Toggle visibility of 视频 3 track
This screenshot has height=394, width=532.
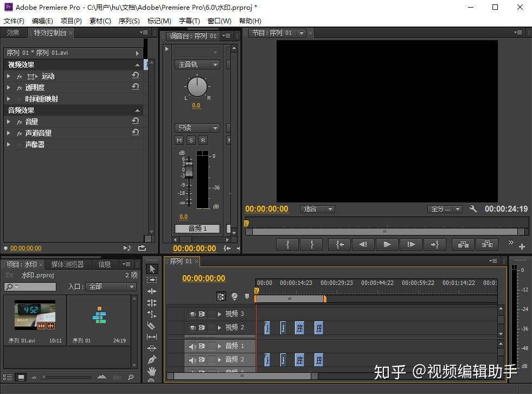(x=193, y=314)
